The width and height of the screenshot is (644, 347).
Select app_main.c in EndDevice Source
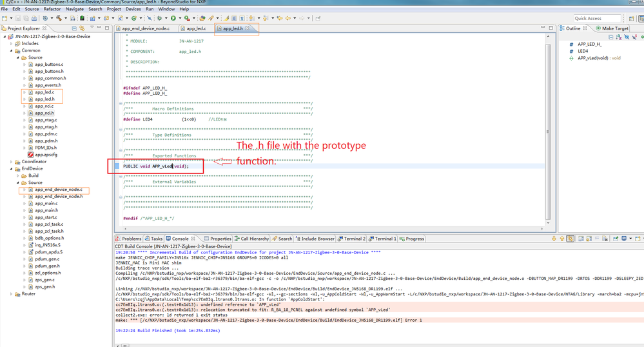point(46,204)
